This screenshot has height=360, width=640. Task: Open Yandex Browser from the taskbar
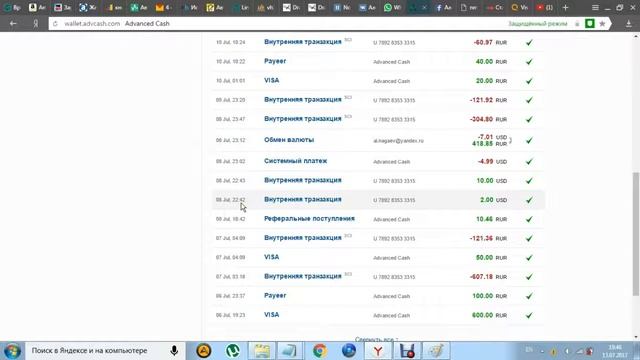pyautogui.click(x=378, y=351)
